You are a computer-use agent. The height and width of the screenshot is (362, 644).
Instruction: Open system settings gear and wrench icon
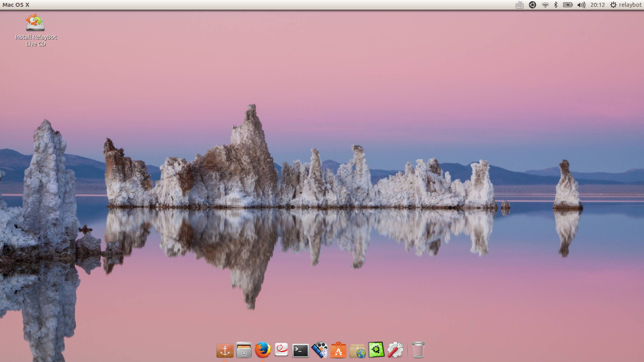pyautogui.click(x=395, y=350)
